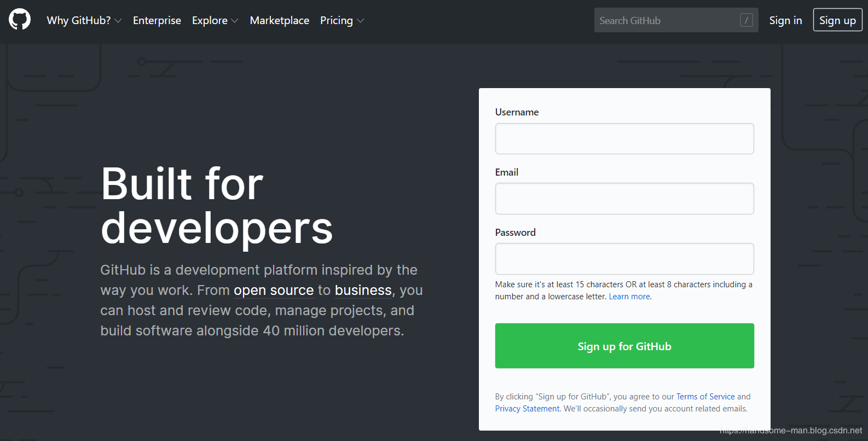Viewport: 868px width, 441px height.
Task: Focus the Search GitHub field
Action: (676, 20)
